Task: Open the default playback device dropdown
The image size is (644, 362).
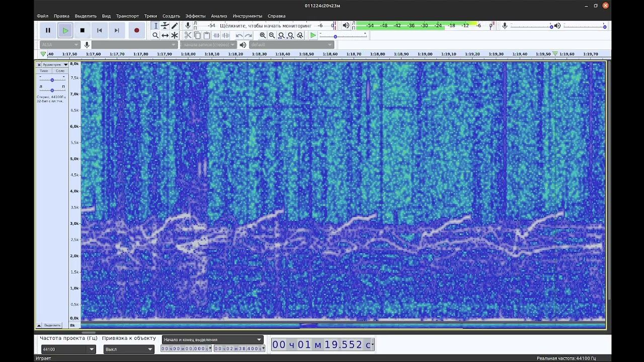Action: coord(291,45)
